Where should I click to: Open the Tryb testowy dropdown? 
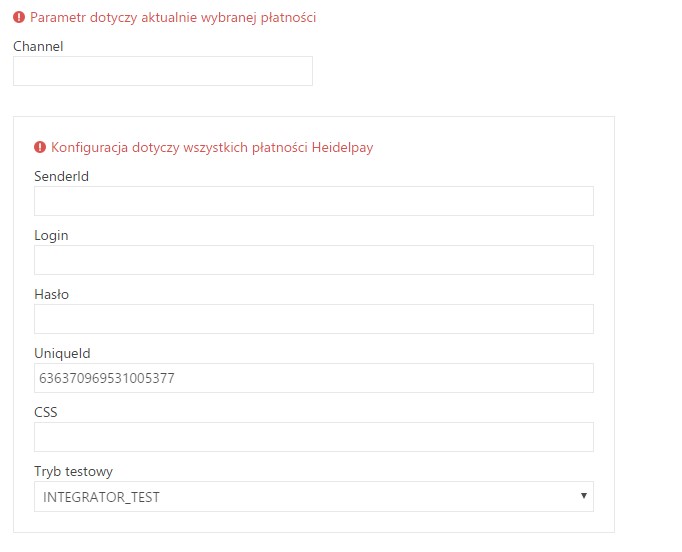tap(314, 496)
